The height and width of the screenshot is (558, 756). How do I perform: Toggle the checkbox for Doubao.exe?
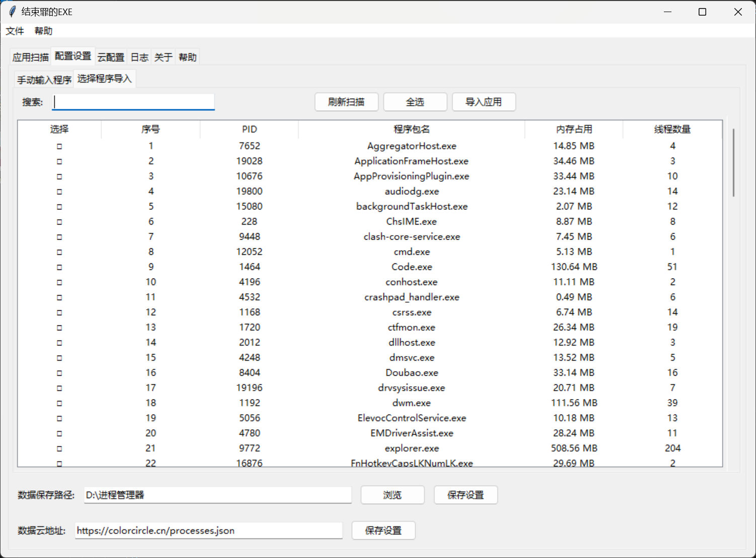[59, 373]
